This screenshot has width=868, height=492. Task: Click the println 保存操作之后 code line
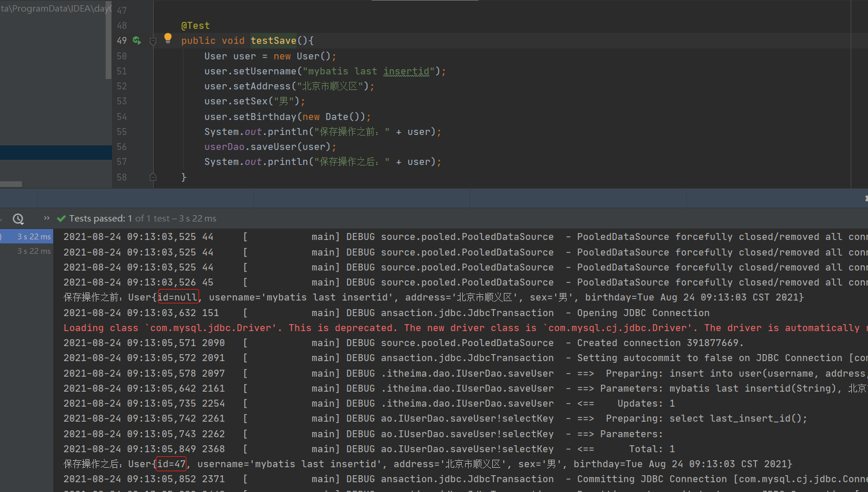323,162
